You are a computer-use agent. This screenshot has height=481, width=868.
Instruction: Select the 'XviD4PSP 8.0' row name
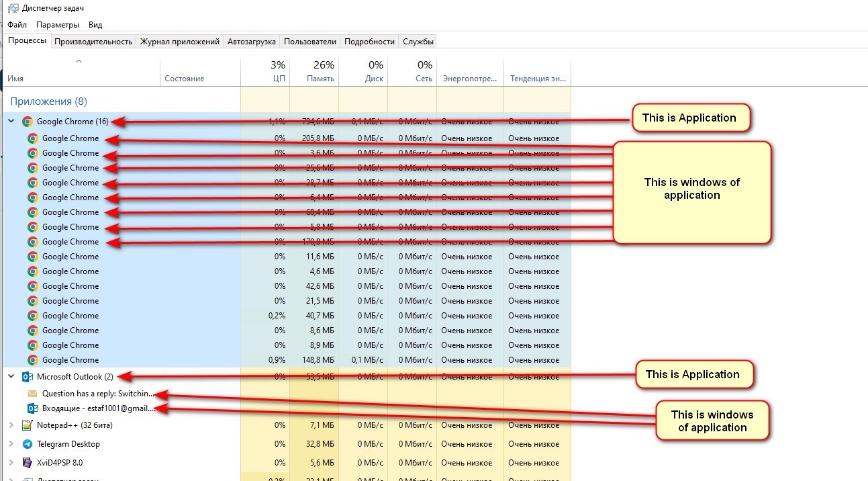point(60,463)
